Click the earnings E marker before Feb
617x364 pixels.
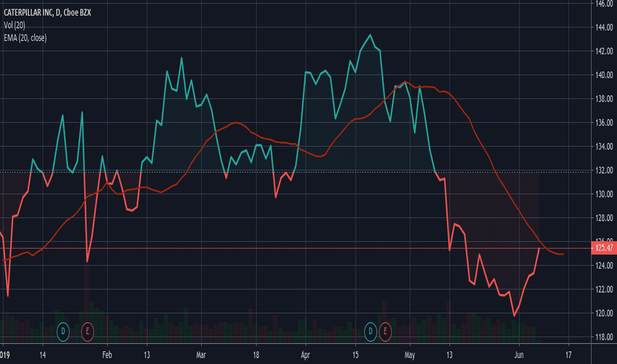point(87,332)
